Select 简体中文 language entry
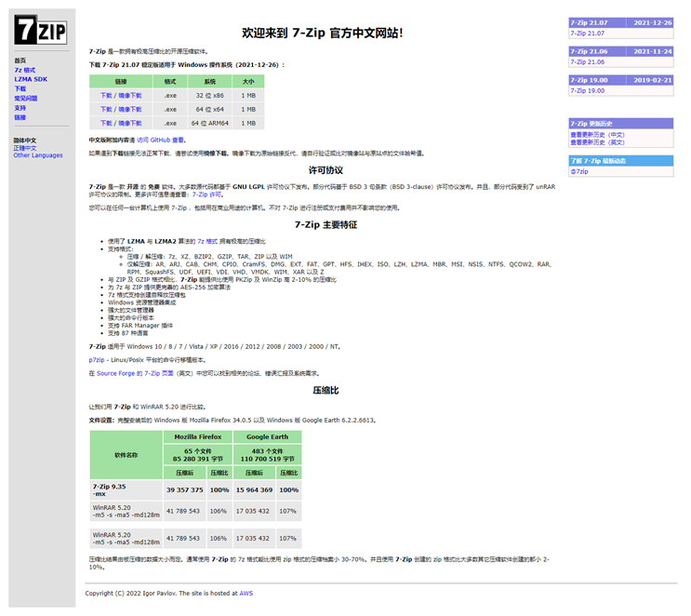The width and height of the screenshot is (691, 616). (x=25, y=141)
